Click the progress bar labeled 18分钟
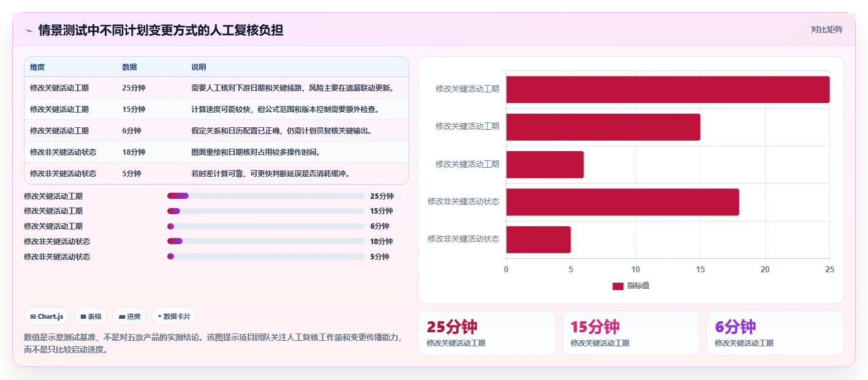 [x=266, y=241]
